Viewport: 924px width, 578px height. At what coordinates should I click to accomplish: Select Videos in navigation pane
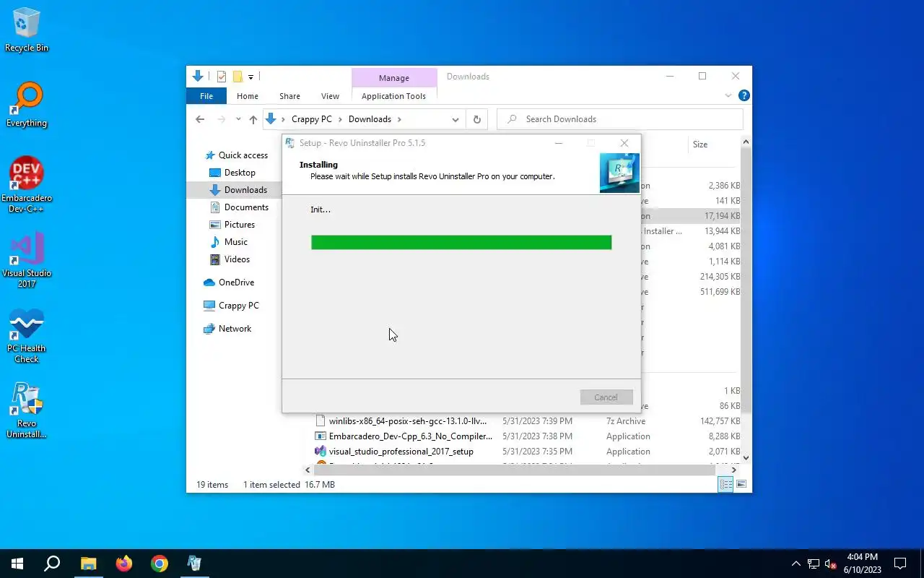[237, 259]
